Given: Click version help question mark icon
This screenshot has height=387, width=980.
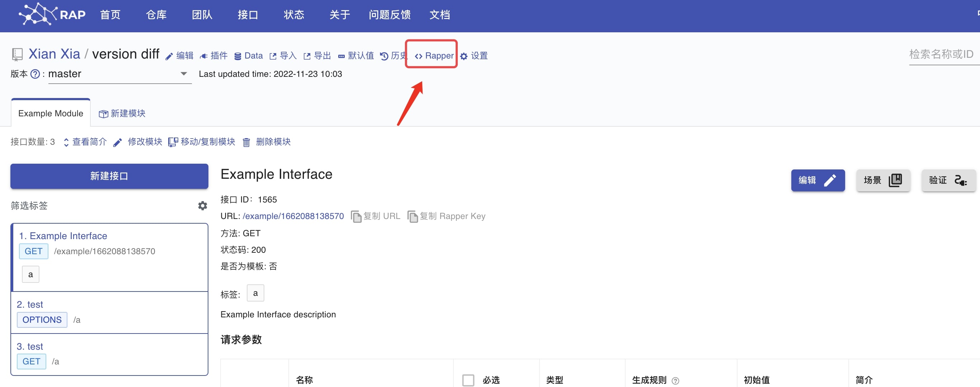Looking at the screenshot, I should tap(35, 74).
